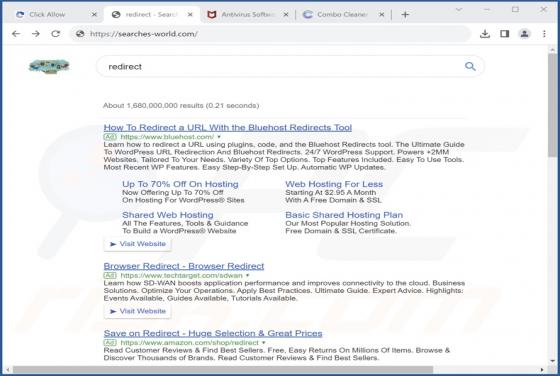
Task: Click the https://www.bluehost.com/ URL text
Action: click(x=167, y=137)
